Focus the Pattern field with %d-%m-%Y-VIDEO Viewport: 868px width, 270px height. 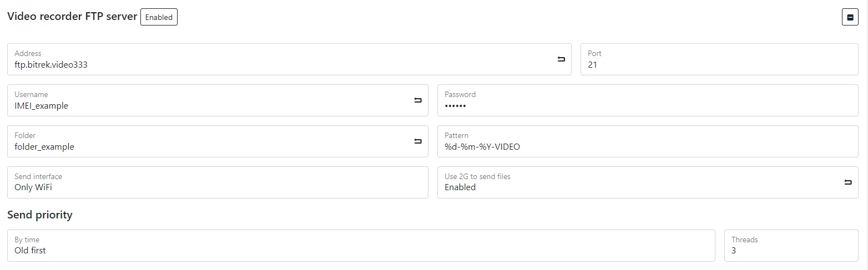pyautogui.click(x=647, y=146)
